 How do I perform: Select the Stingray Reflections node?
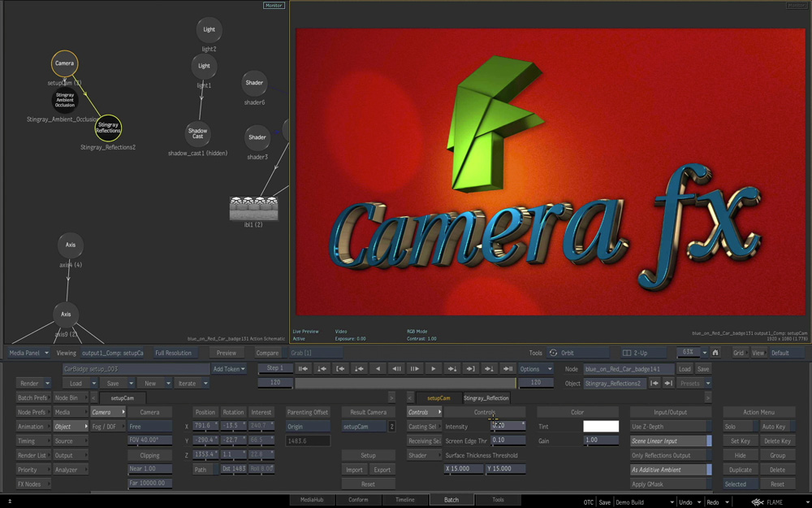108,128
